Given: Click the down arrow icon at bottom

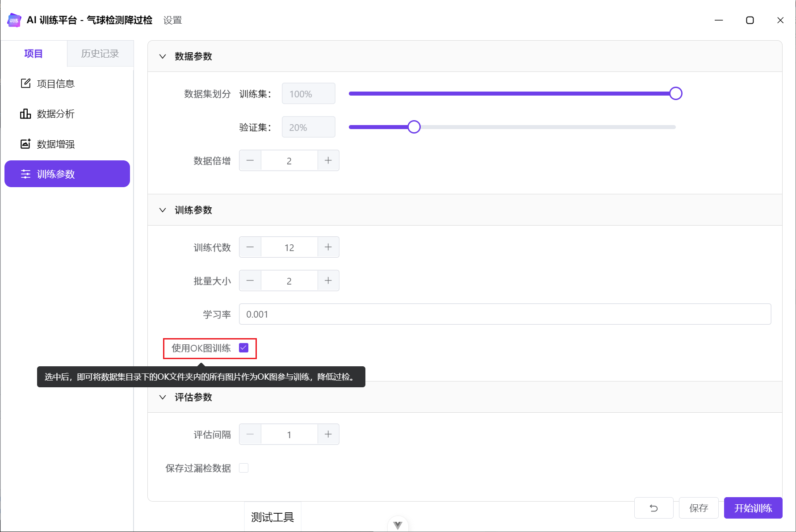Looking at the screenshot, I should coord(398,525).
